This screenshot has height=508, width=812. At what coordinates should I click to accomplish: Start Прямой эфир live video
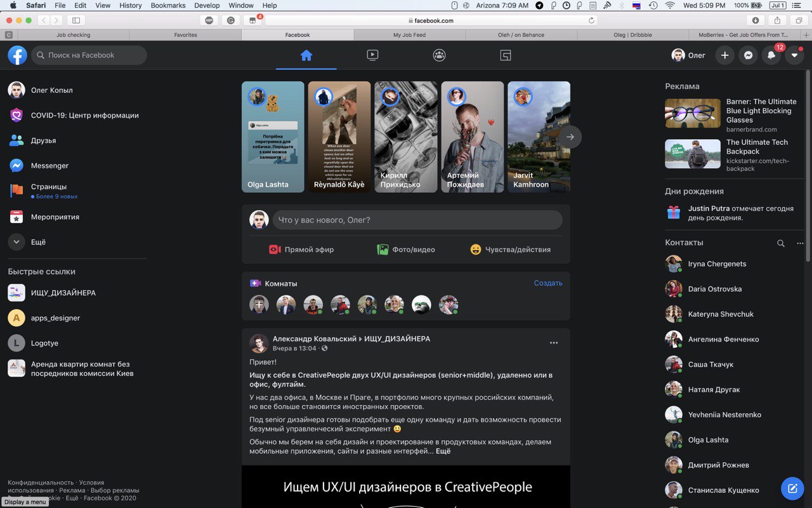click(301, 250)
